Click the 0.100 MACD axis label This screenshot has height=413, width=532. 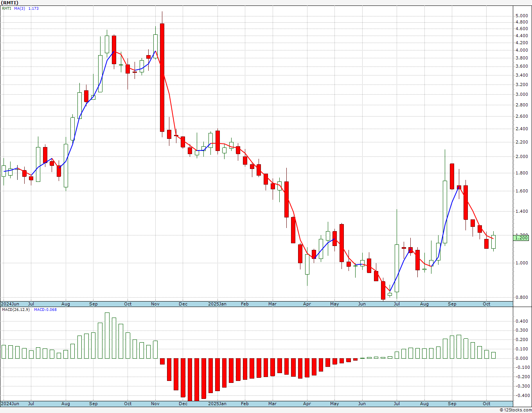(x=521, y=349)
